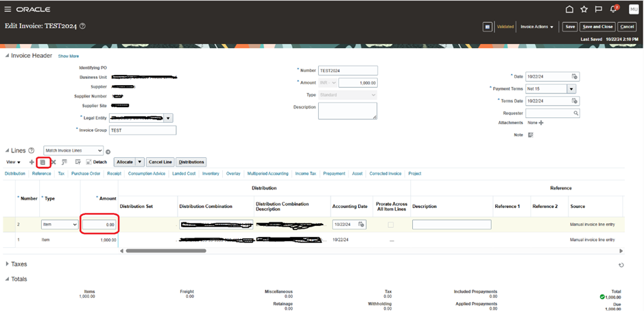Viewport: 644px width, 311px height.
Task: Click the Save and Close button
Action: point(597,27)
